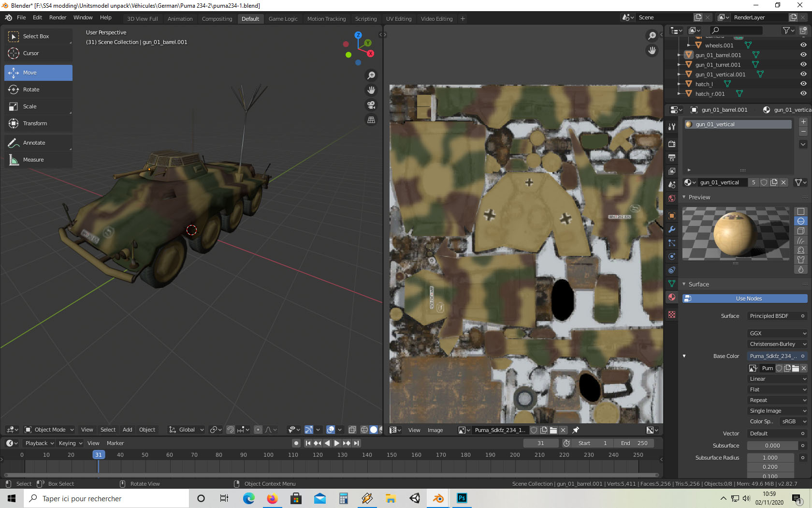812x508 pixels.
Task: Open Repeat extension dropdown
Action: pyautogui.click(x=777, y=400)
